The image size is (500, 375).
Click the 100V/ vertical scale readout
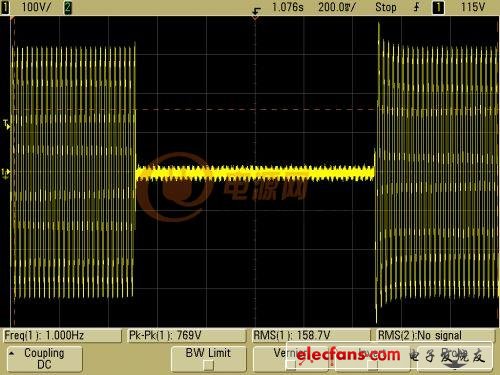(36, 7)
